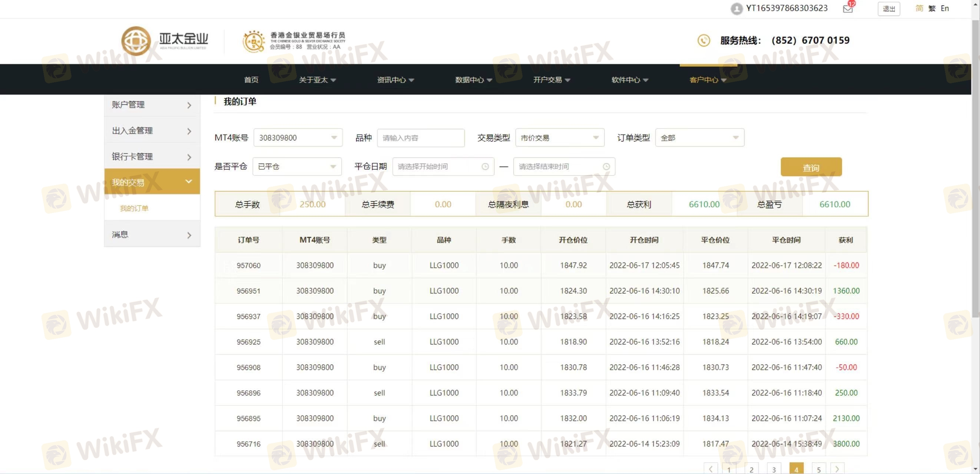
Task: Open the mail inbox envelope icon
Action: tap(848, 9)
